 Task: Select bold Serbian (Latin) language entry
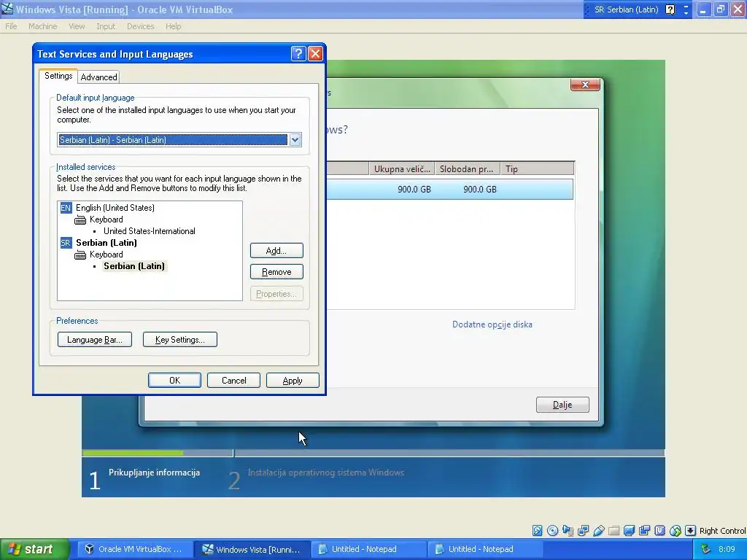tap(107, 243)
